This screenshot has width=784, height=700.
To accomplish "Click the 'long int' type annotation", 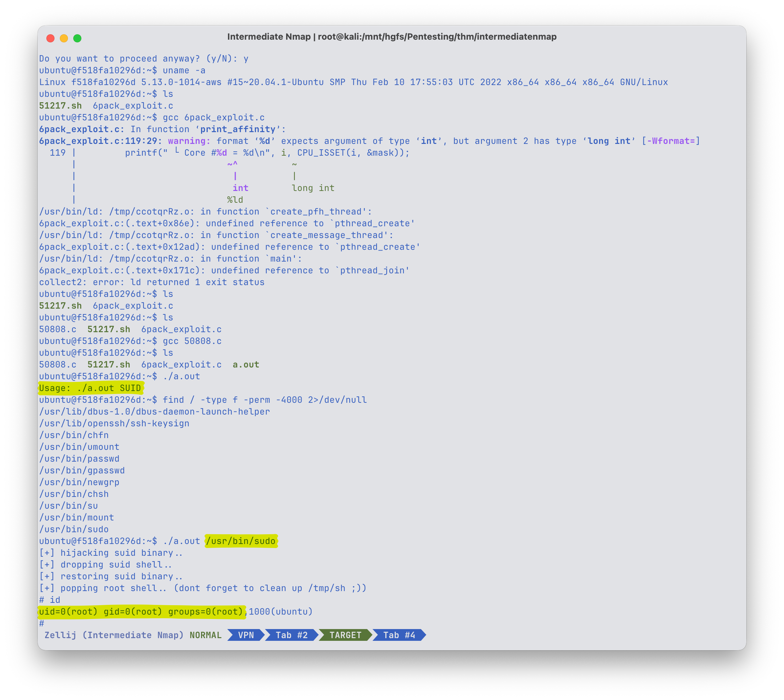I will click(x=313, y=188).
